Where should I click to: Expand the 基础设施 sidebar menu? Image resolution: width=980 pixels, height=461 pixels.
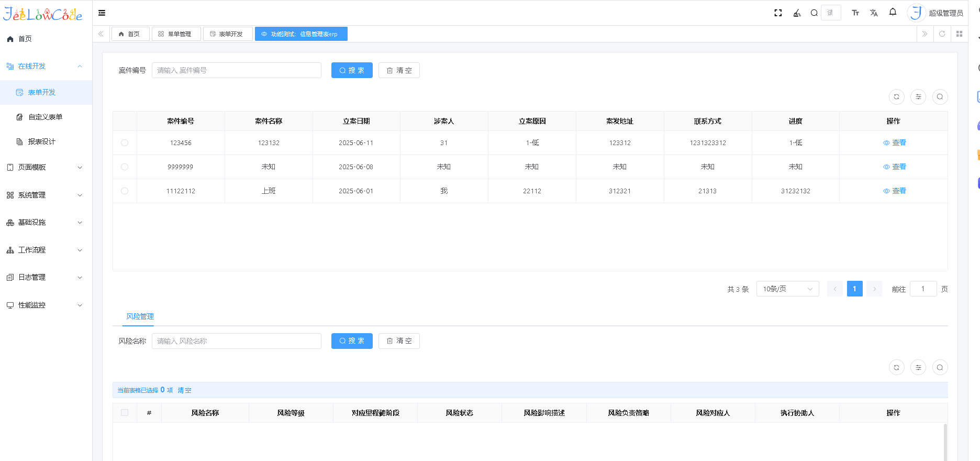46,222
